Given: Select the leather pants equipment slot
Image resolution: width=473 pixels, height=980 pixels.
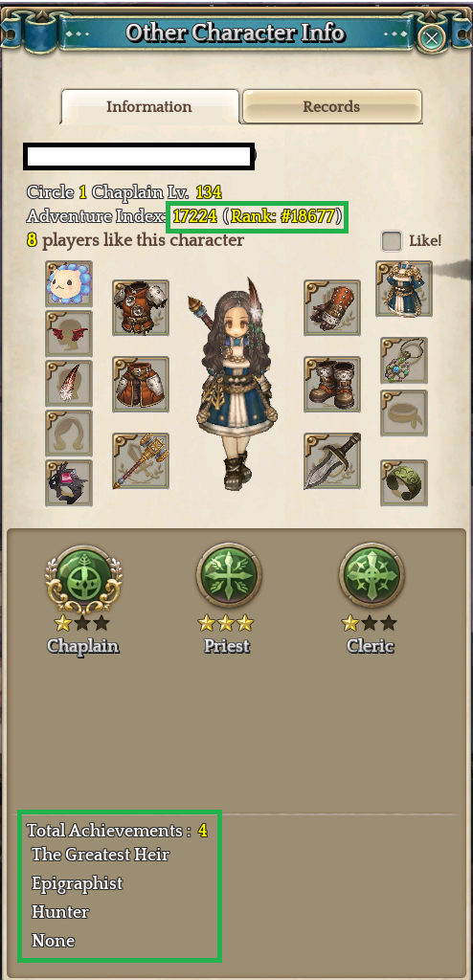Looking at the screenshot, I should pos(140,385).
